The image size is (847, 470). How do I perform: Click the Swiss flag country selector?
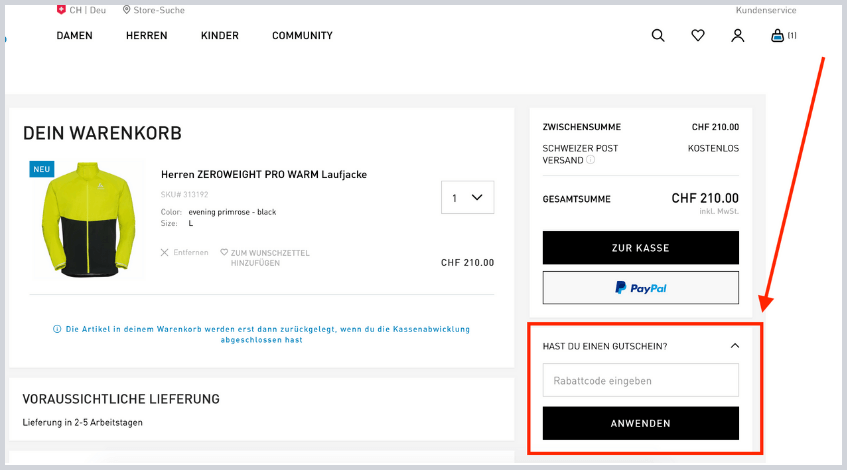point(62,9)
